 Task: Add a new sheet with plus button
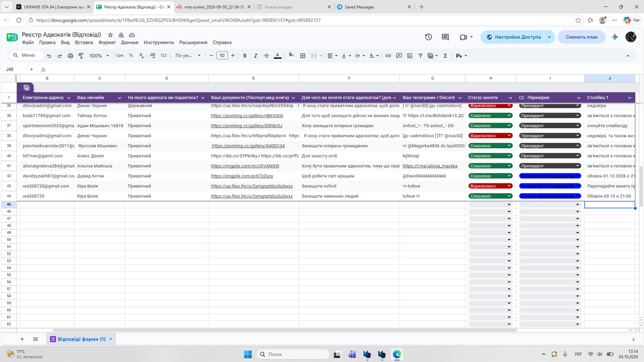click(x=22, y=339)
